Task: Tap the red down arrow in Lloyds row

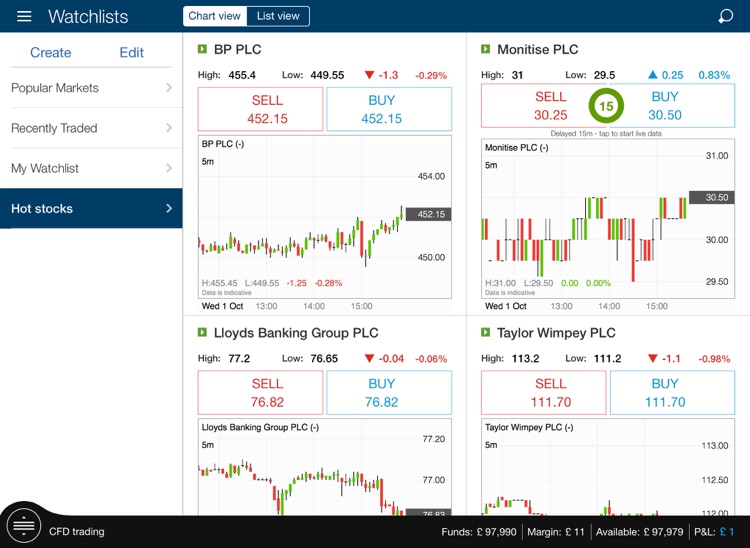Action: click(x=369, y=359)
